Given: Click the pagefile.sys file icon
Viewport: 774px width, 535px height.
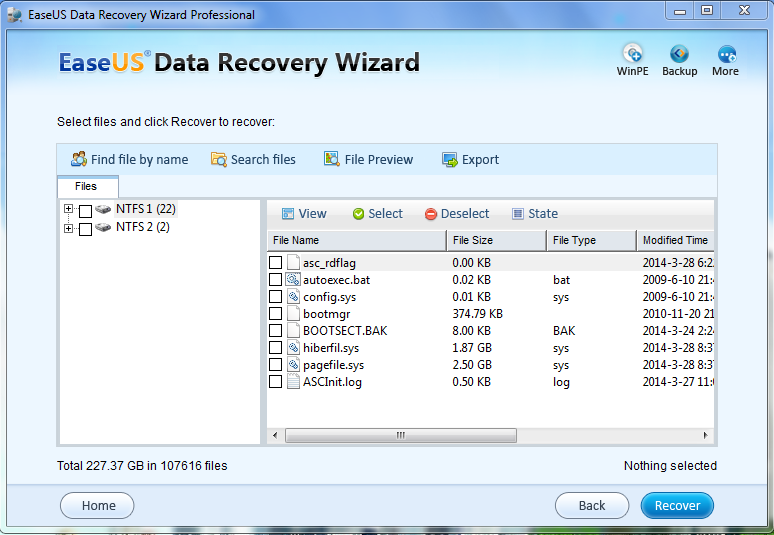Looking at the screenshot, I should [x=293, y=365].
